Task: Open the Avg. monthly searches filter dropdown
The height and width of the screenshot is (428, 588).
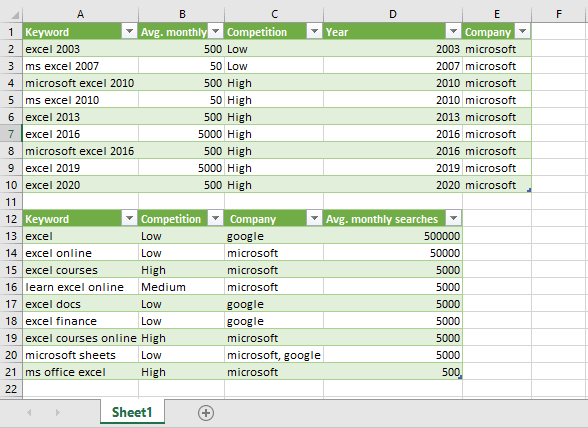Action: coord(453,219)
